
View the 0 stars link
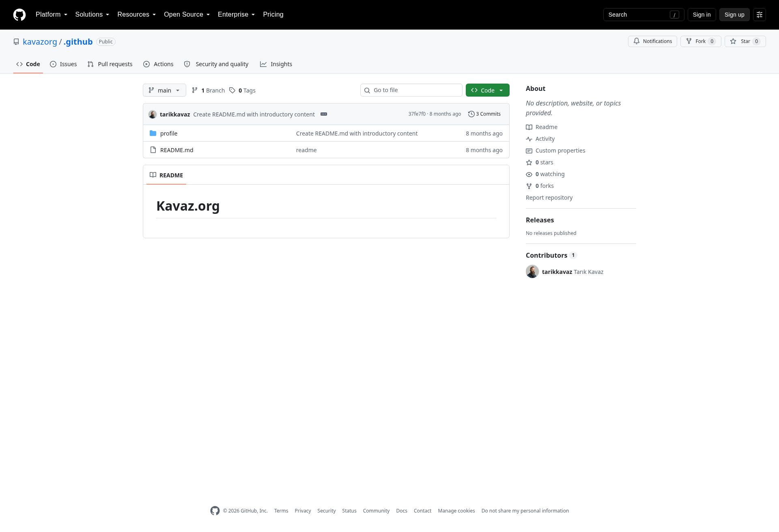540,162
